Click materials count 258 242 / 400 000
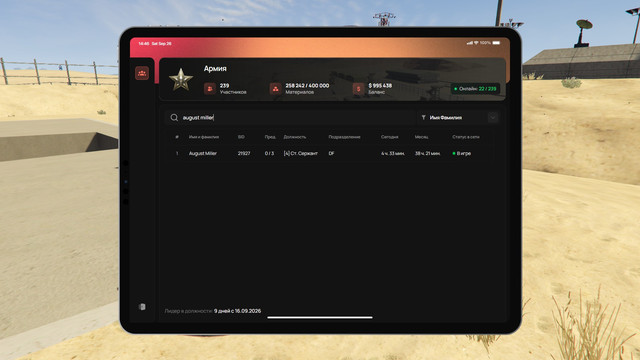The image size is (640, 360). click(x=307, y=86)
